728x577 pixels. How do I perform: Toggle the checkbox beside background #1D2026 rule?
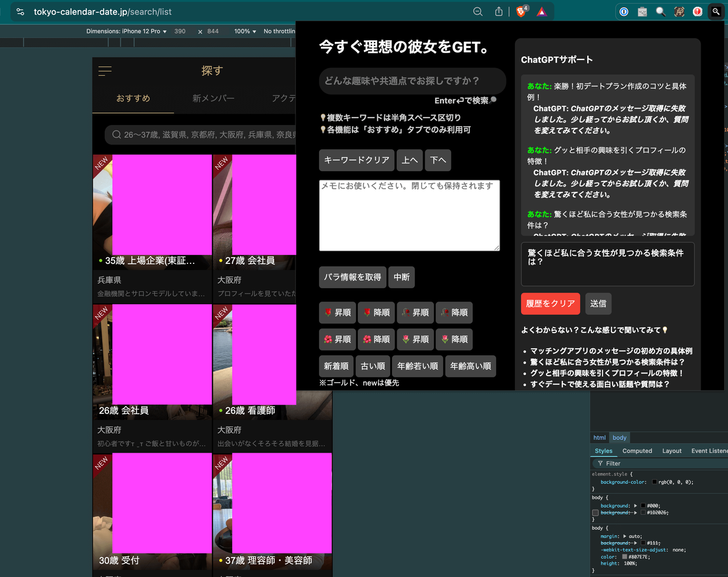pyautogui.click(x=595, y=513)
